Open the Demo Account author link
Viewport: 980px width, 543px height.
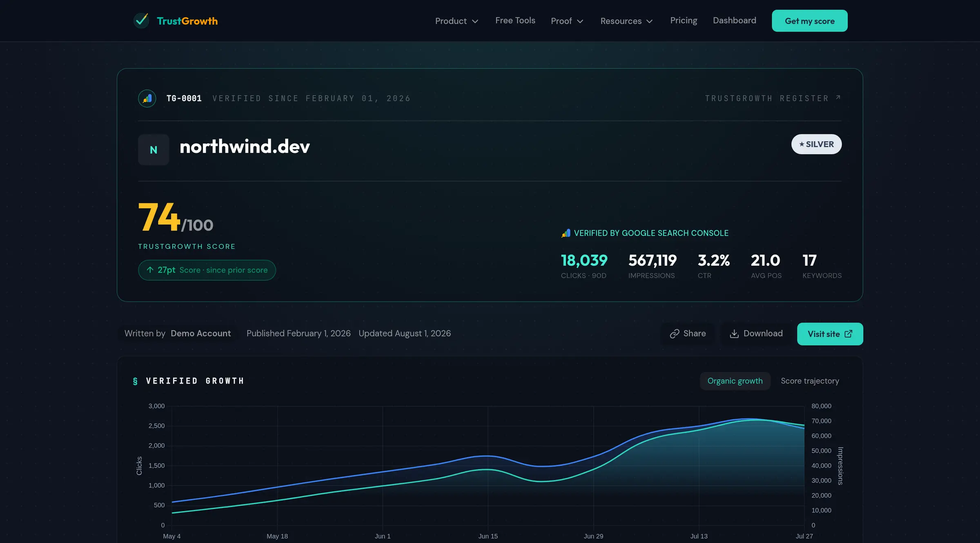[x=200, y=334]
